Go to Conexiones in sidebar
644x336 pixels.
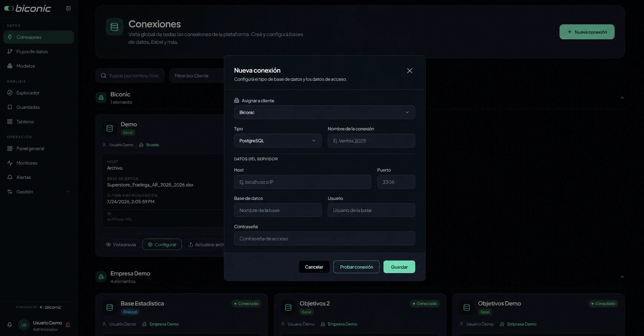pos(38,37)
